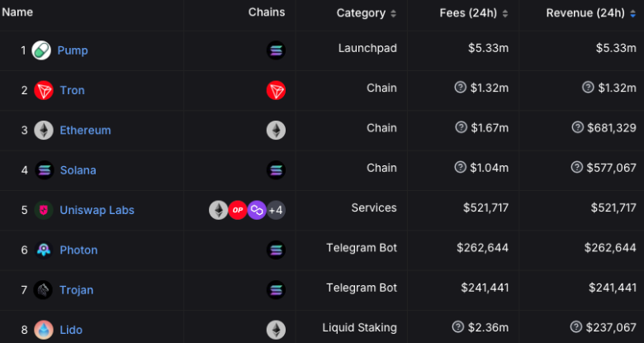Click the Photon rocket logo icon

tap(44, 250)
